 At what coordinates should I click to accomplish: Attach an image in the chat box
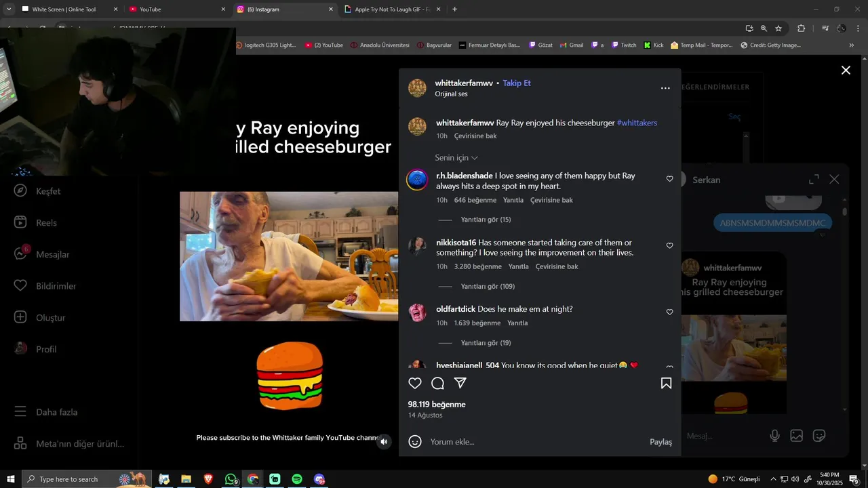pos(797,436)
